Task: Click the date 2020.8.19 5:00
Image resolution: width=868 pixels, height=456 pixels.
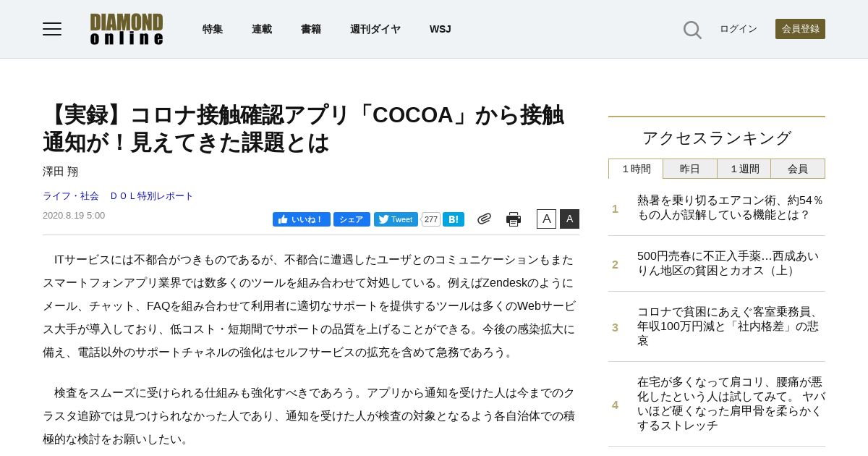Action: 74,216
